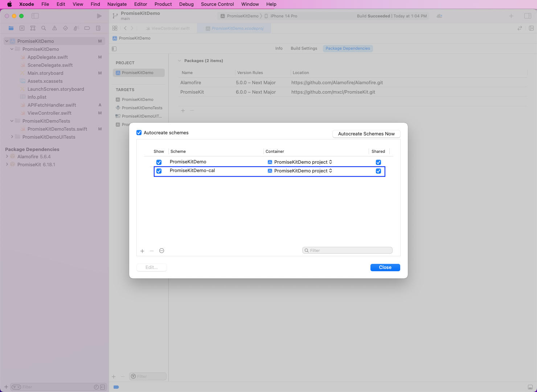This screenshot has width=537, height=392.
Task: Select the PromiseKitDemo-cal scheme name
Action: click(x=192, y=171)
